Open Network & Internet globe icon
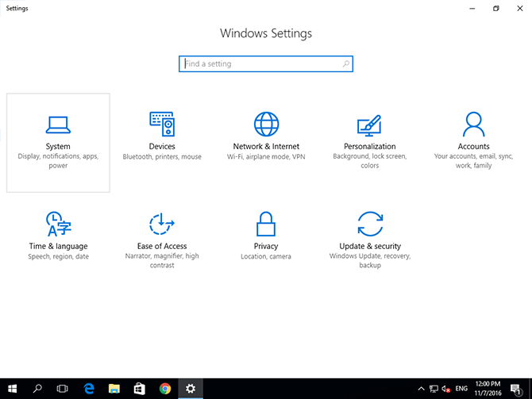 266,124
